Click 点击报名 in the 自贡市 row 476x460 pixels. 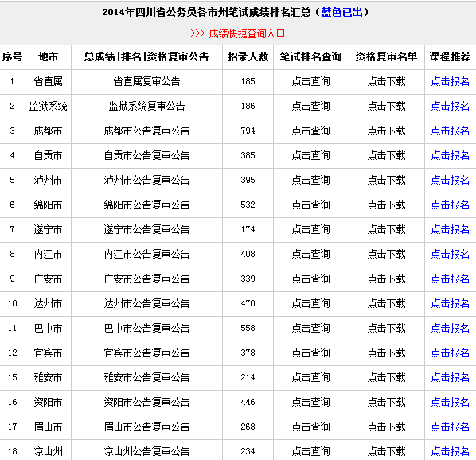pos(451,155)
